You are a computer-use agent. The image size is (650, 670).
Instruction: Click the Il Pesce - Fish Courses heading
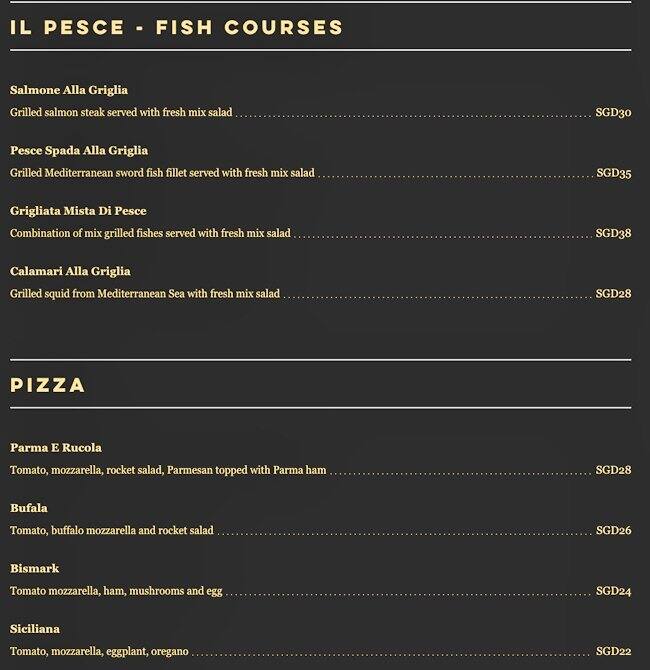pyautogui.click(x=176, y=27)
